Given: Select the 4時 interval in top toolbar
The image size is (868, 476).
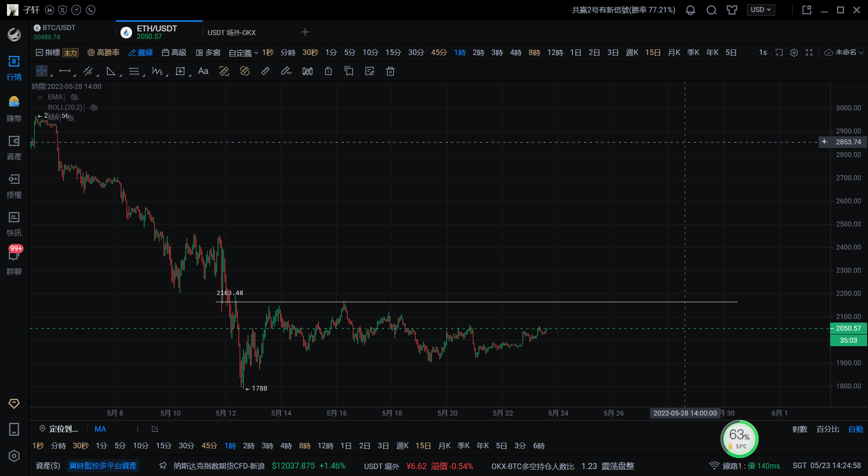Looking at the screenshot, I should (x=516, y=53).
